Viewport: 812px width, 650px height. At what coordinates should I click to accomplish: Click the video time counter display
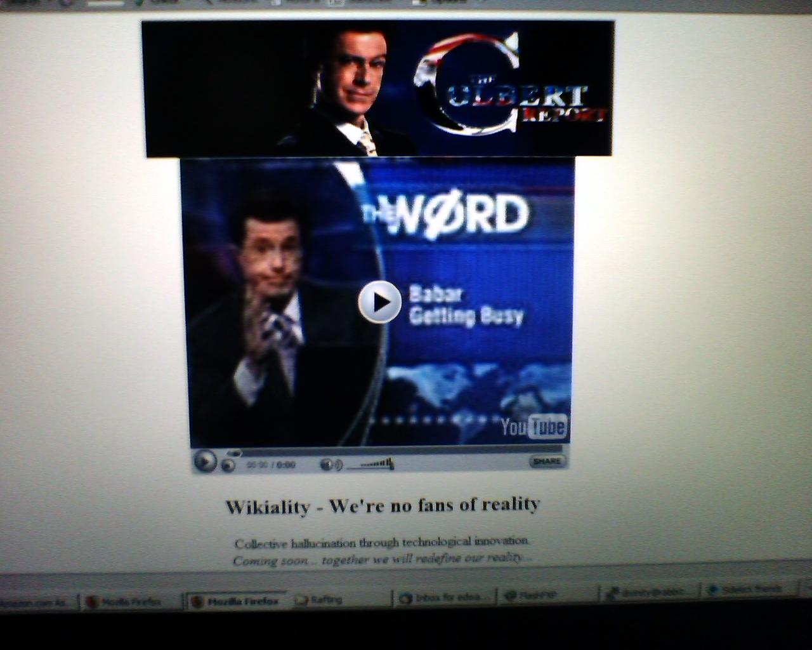[271, 465]
